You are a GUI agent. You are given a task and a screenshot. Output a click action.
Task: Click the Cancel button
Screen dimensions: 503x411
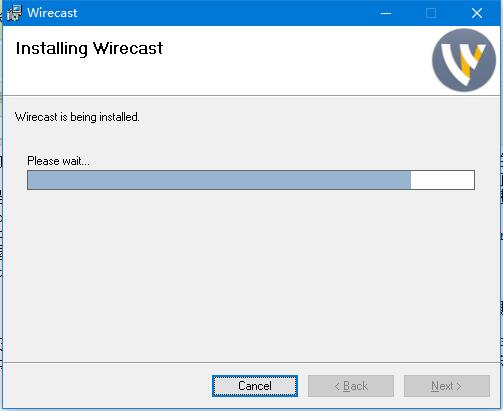click(x=255, y=386)
